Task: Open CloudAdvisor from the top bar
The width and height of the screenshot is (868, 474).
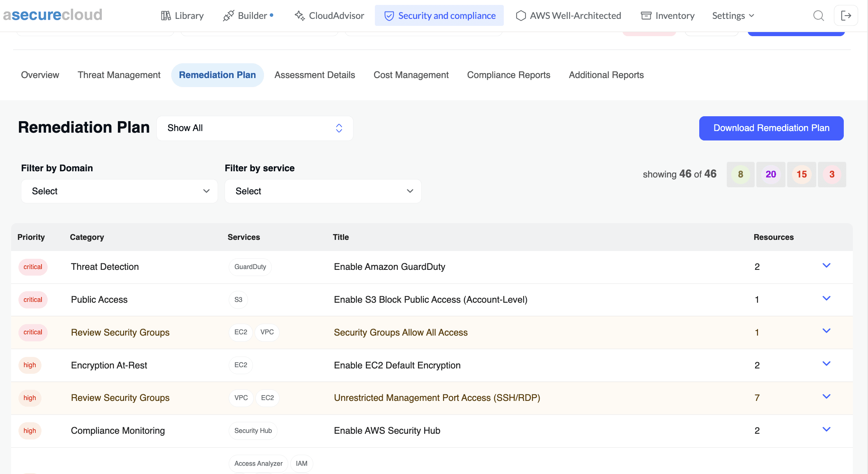Action: click(x=329, y=16)
